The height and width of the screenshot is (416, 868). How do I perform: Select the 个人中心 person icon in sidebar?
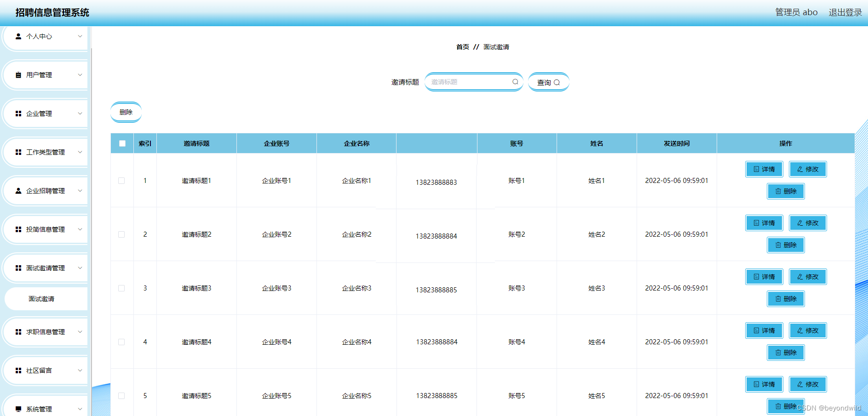click(x=18, y=36)
